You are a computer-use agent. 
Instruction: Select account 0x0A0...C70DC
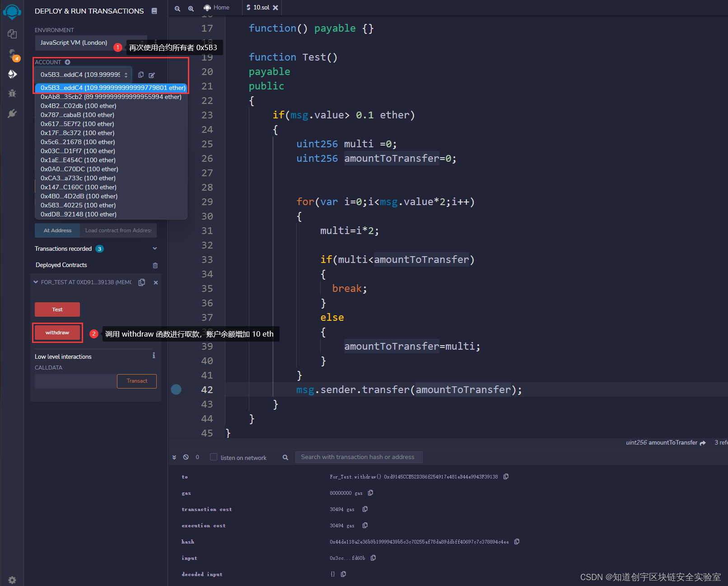tap(112, 169)
